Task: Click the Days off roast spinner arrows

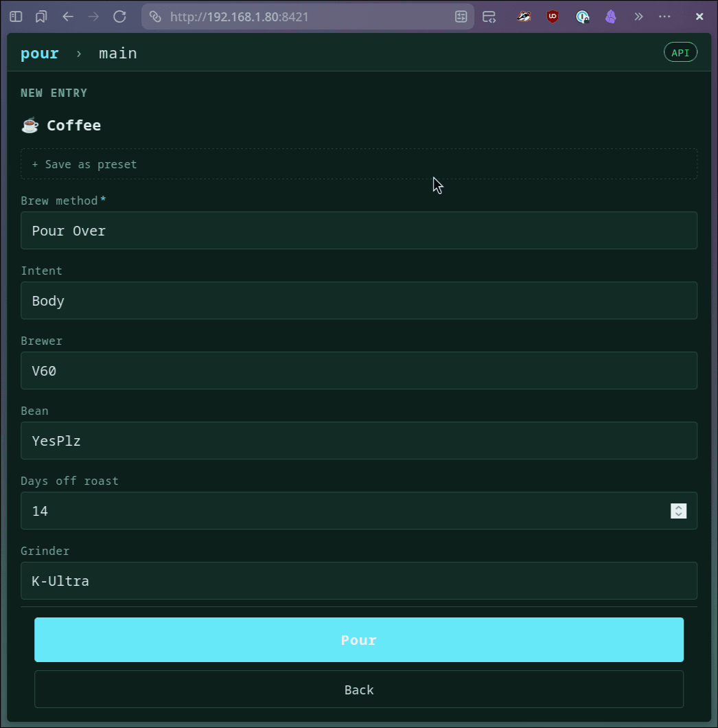Action: click(x=678, y=511)
